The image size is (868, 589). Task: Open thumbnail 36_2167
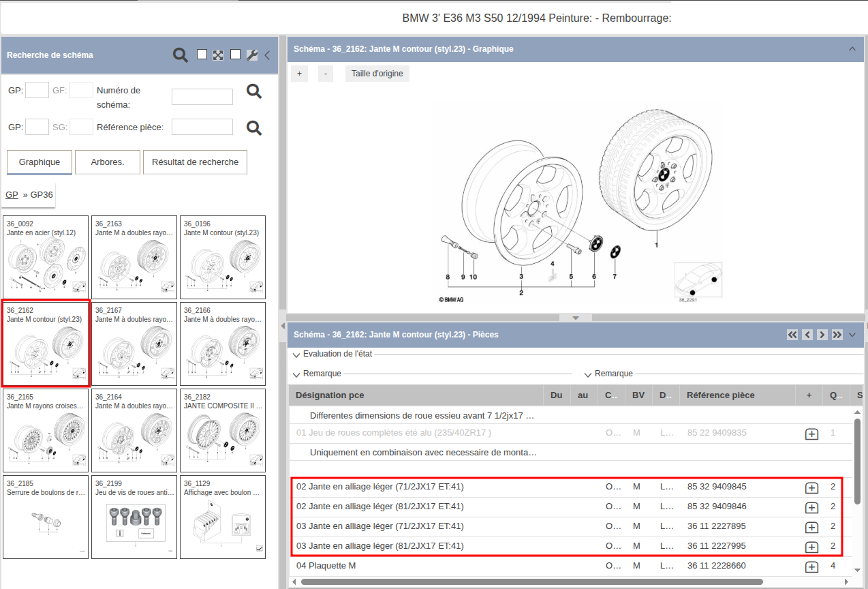134,344
